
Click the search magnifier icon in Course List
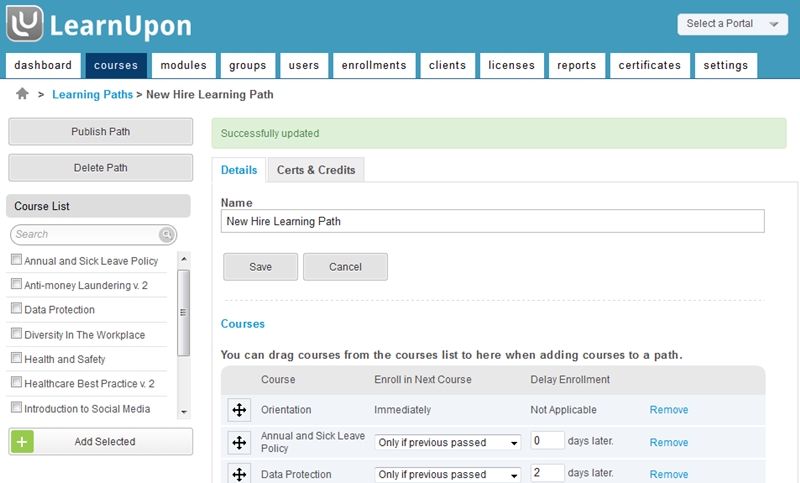point(166,235)
